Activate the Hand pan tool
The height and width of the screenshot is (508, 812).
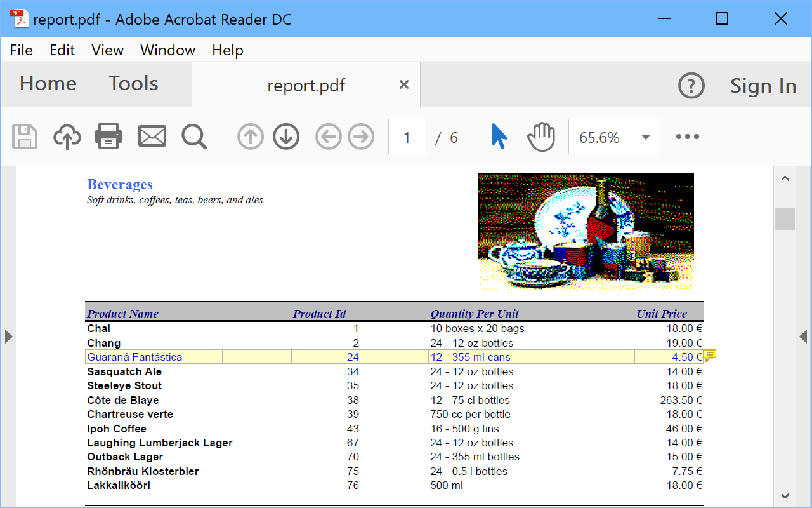pyautogui.click(x=541, y=137)
